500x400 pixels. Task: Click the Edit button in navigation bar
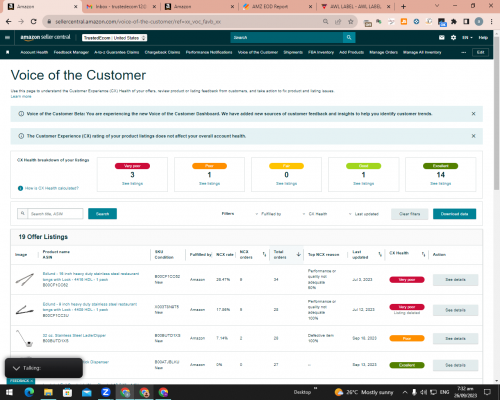click(480, 52)
